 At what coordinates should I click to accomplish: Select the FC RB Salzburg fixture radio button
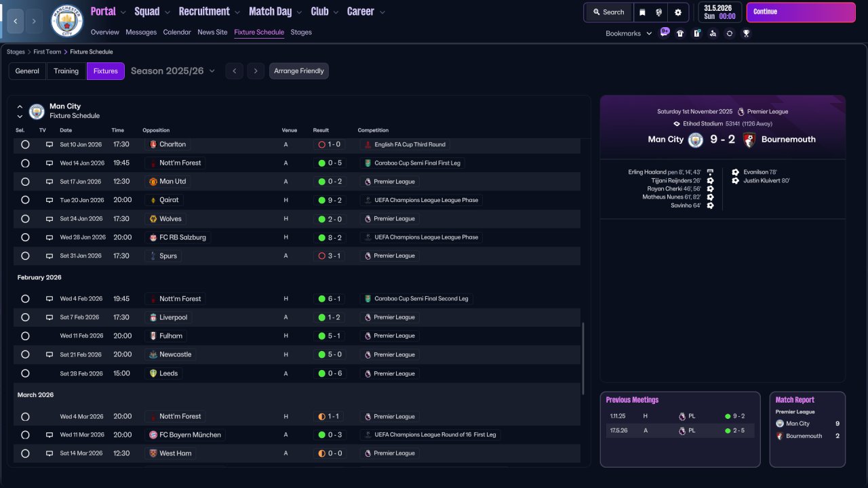25,237
